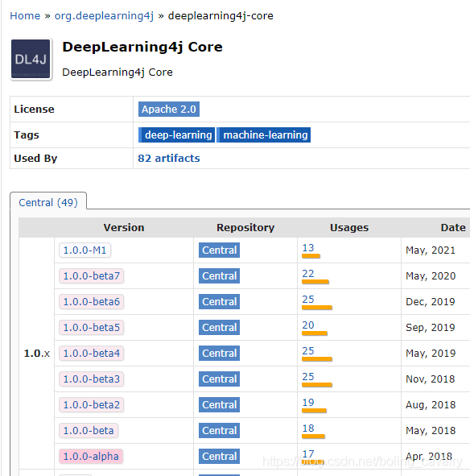The image size is (470, 476).
Task: Open version 1.0.0-M1
Action: pos(85,250)
